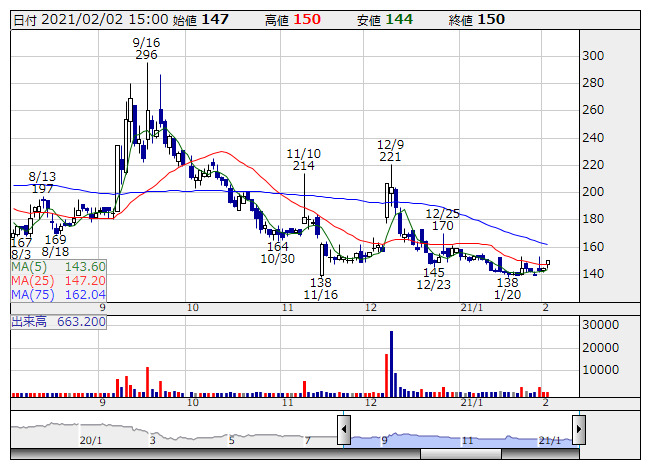
Task: Click the 終値 150 value in header
Action: 490,19
